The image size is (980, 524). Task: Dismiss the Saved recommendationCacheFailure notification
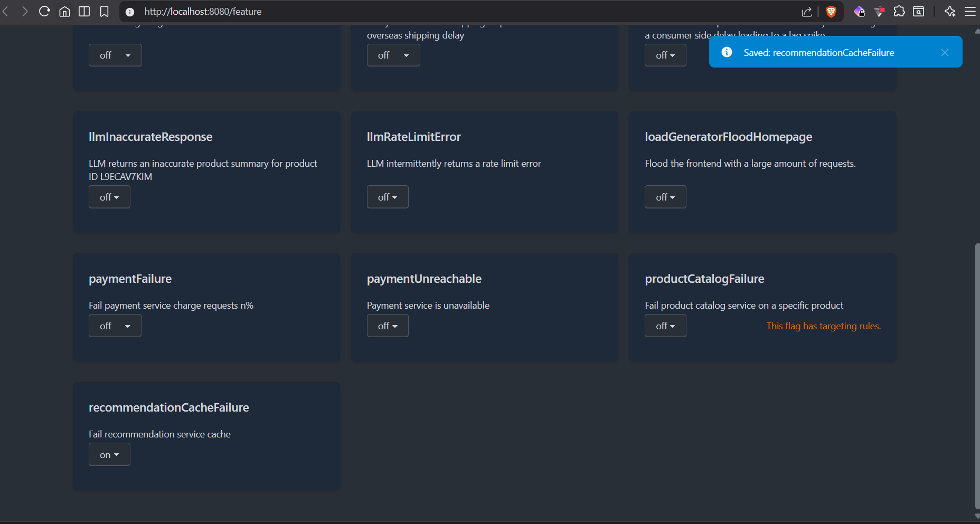pos(945,52)
